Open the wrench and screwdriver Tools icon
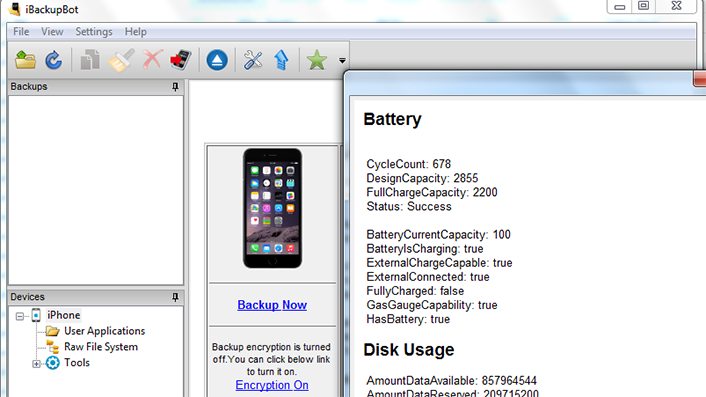 253,60
